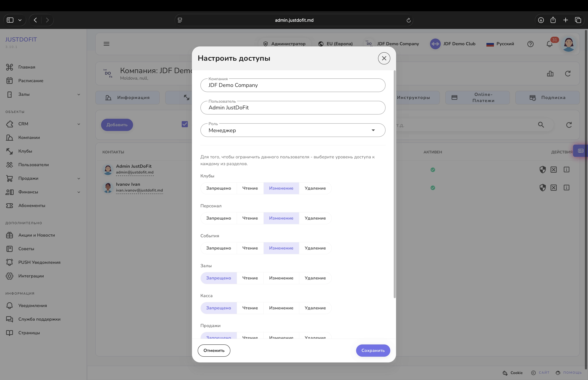The width and height of the screenshot is (588, 380).
Task: Open the notifications bell icon
Action: coord(549,44)
